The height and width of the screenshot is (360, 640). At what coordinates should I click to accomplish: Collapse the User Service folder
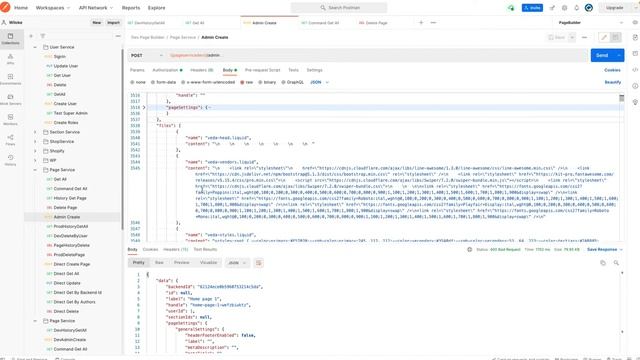pos(35,47)
